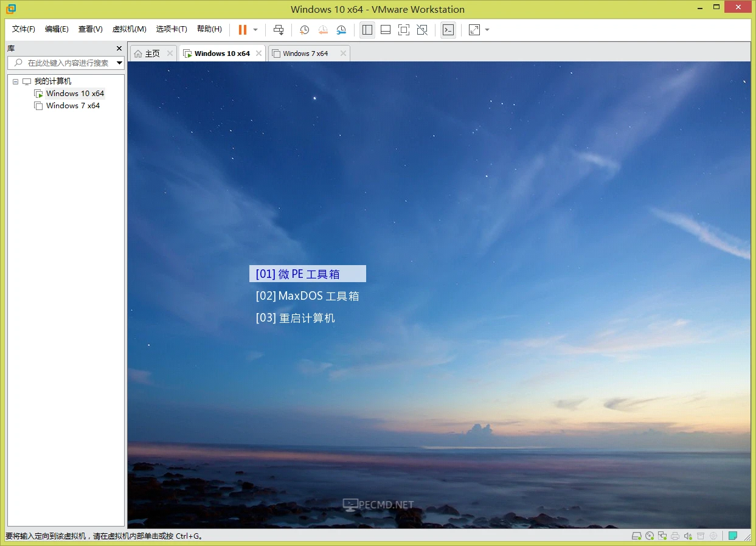Toggle the thumbnail bar view
This screenshot has height=546, width=756.
point(385,30)
